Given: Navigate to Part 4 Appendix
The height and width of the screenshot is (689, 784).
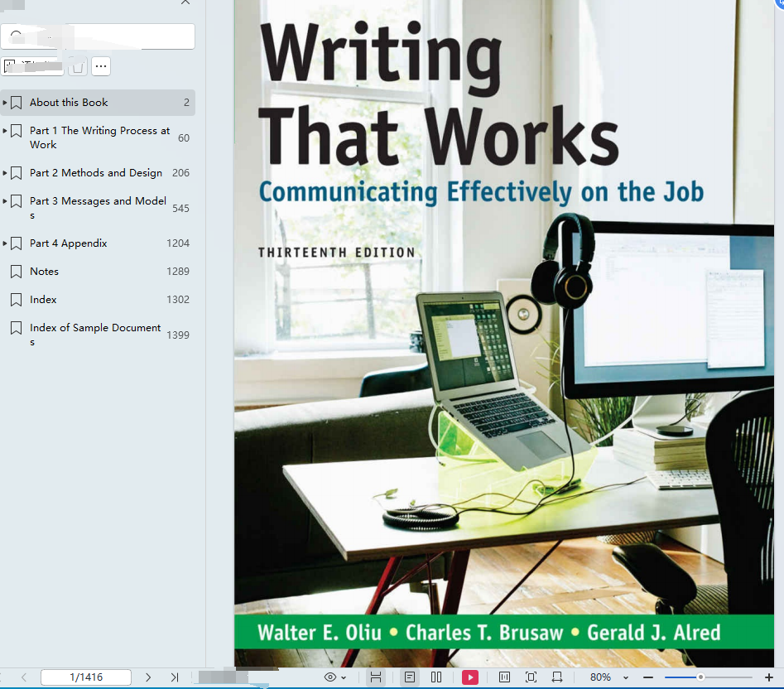Looking at the screenshot, I should [98, 243].
